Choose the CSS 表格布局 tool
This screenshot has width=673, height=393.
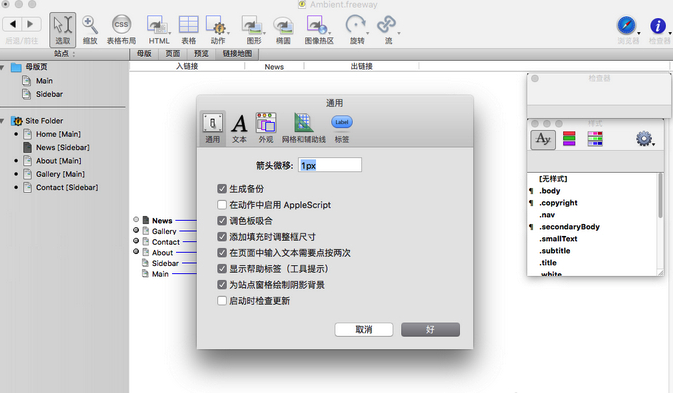pos(121,29)
